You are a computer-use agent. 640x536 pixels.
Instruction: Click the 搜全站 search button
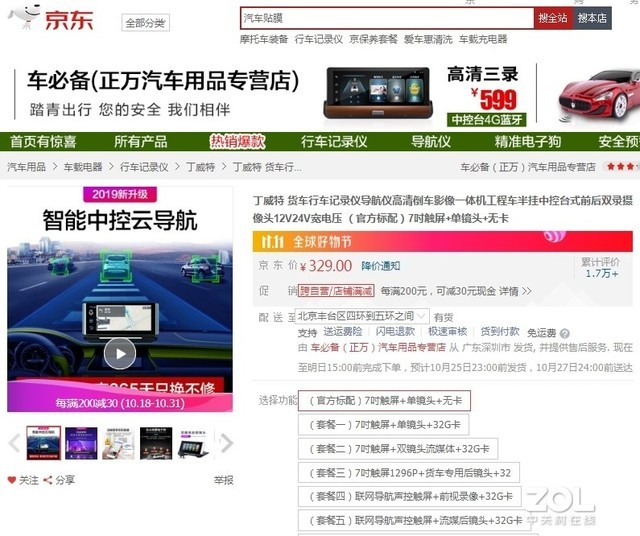[552, 18]
